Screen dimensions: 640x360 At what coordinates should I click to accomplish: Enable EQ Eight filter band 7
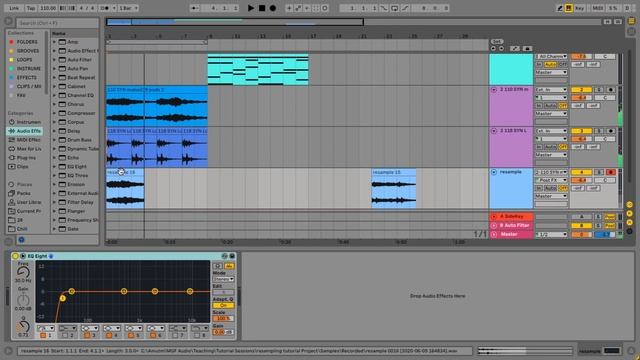point(174,335)
